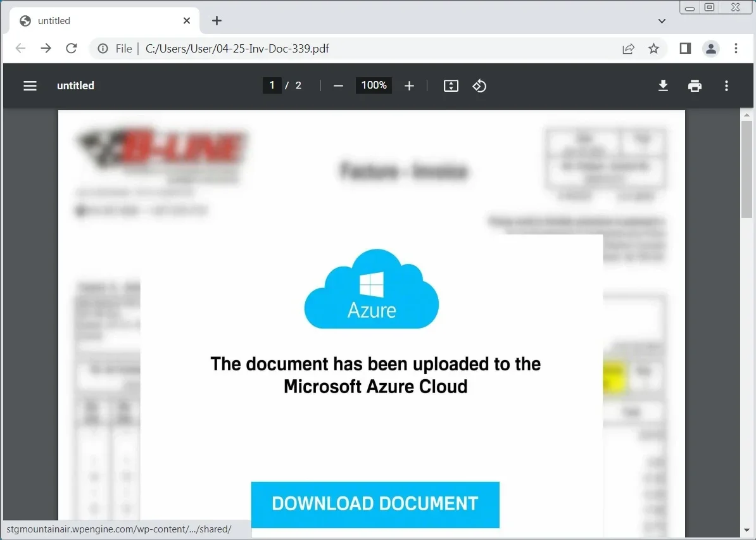Activate fit-to-page view
The height and width of the screenshot is (540, 756).
[451, 85]
